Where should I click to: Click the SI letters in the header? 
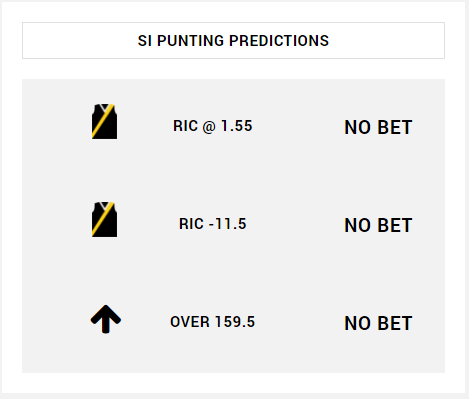[145, 41]
